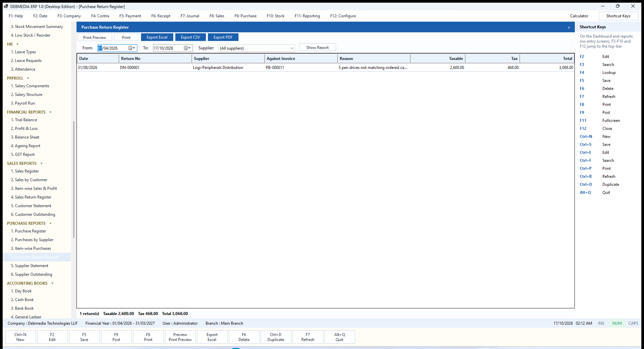The image size is (644, 349).
Task: Collapse the SALES REPORTS section
Action: coord(42,164)
